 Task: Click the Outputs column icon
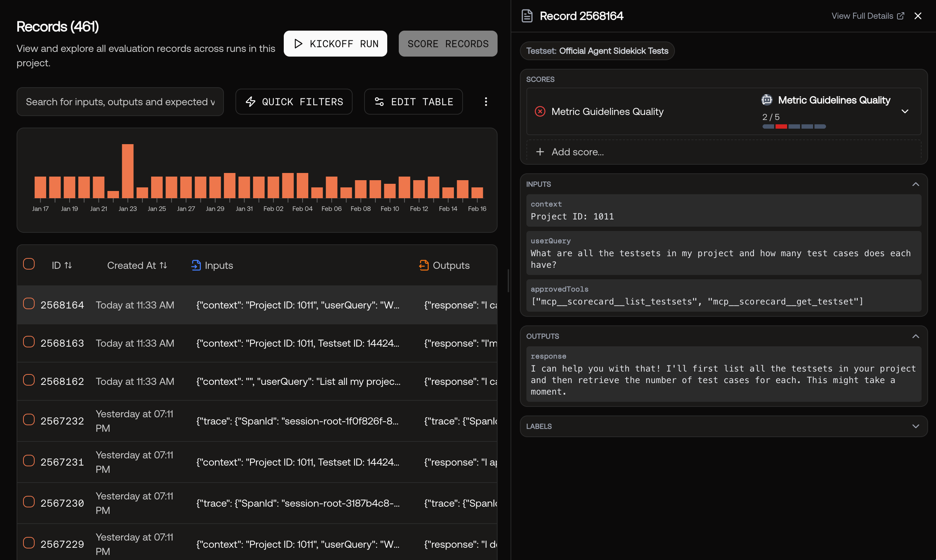pyautogui.click(x=424, y=265)
